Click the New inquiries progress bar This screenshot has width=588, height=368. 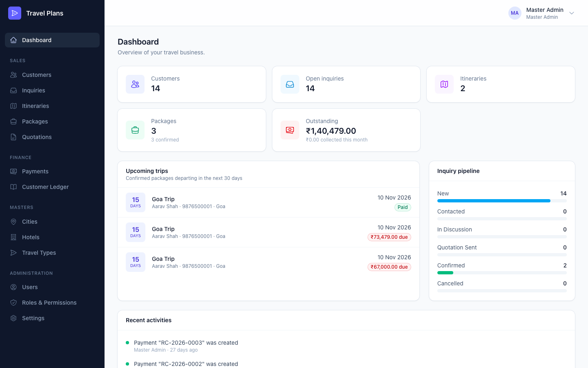[x=502, y=201]
